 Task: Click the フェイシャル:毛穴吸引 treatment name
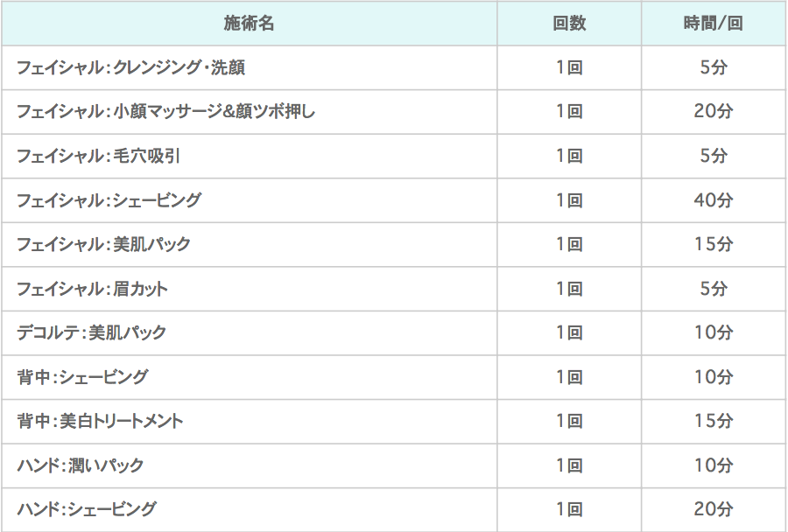tap(98, 156)
